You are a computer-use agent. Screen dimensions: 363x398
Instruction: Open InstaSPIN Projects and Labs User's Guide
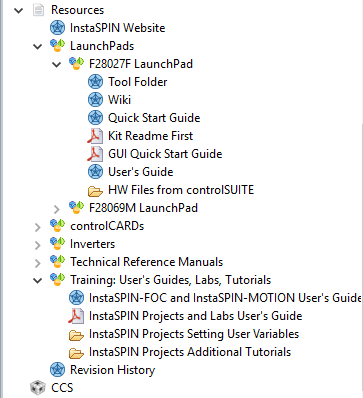[x=195, y=316]
